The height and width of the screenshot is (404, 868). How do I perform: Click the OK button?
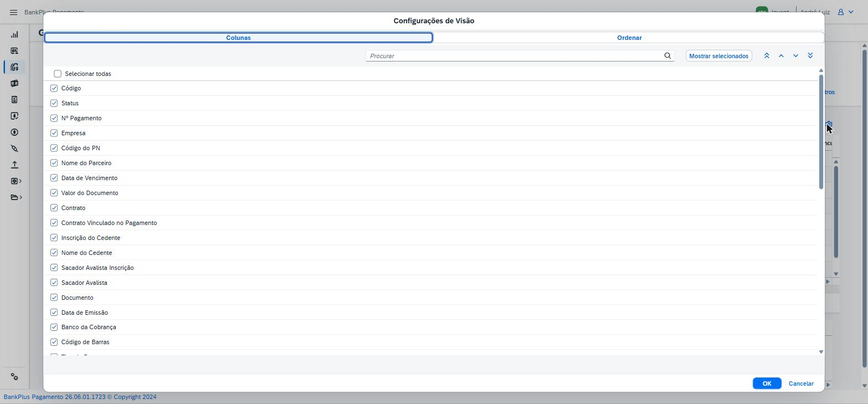[767, 383]
